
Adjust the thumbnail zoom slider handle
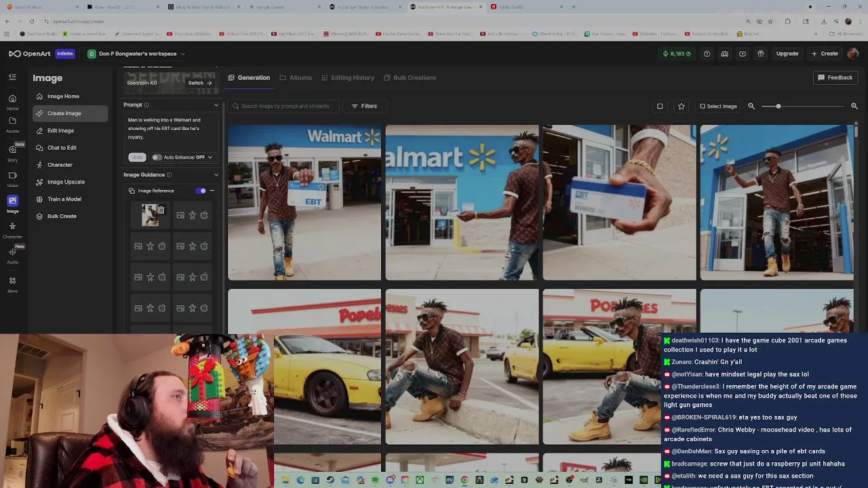coord(778,106)
